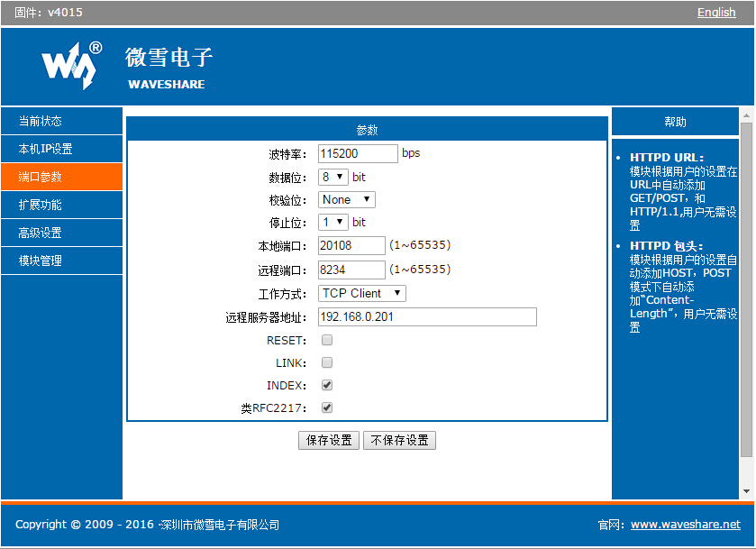Image resolution: width=756 pixels, height=549 pixels.
Task: Click the 波特率 baud rate field
Action: click(358, 154)
